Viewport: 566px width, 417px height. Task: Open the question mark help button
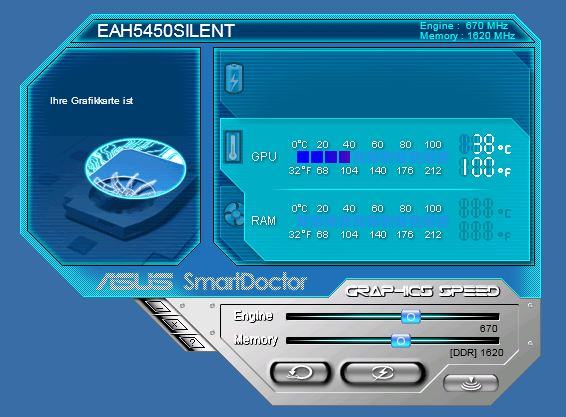[x=192, y=342]
